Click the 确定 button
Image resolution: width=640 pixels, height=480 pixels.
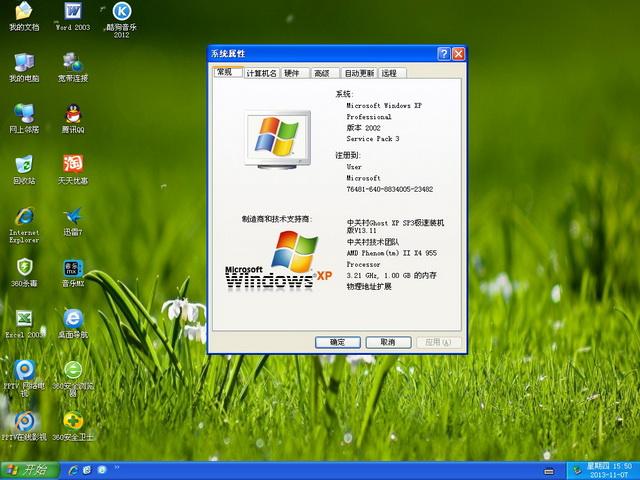pyautogui.click(x=338, y=342)
